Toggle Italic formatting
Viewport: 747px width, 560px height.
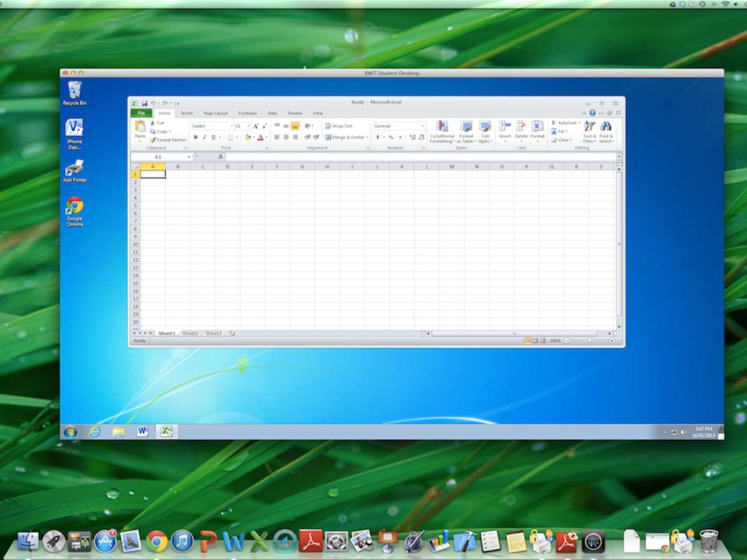[x=204, y=137]
